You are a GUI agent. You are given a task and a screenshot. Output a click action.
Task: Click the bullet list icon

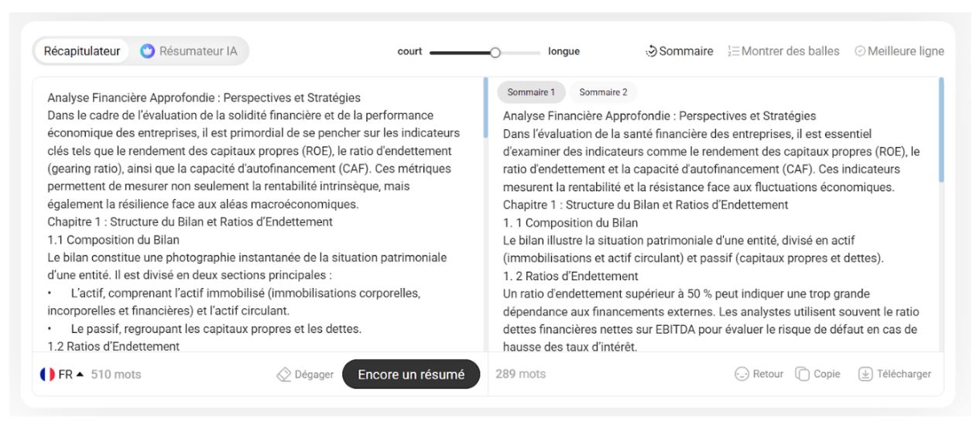[733, 52]
